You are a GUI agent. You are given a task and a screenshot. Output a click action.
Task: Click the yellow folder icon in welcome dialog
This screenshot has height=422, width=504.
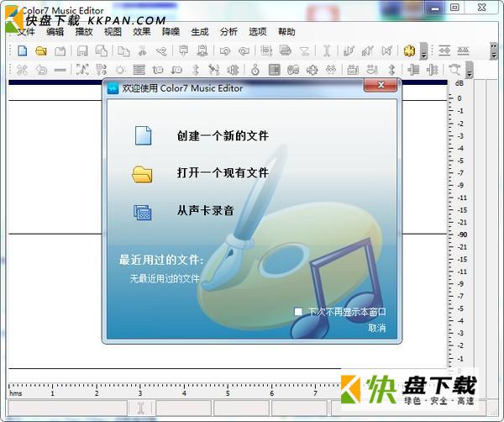click(142, 174)
